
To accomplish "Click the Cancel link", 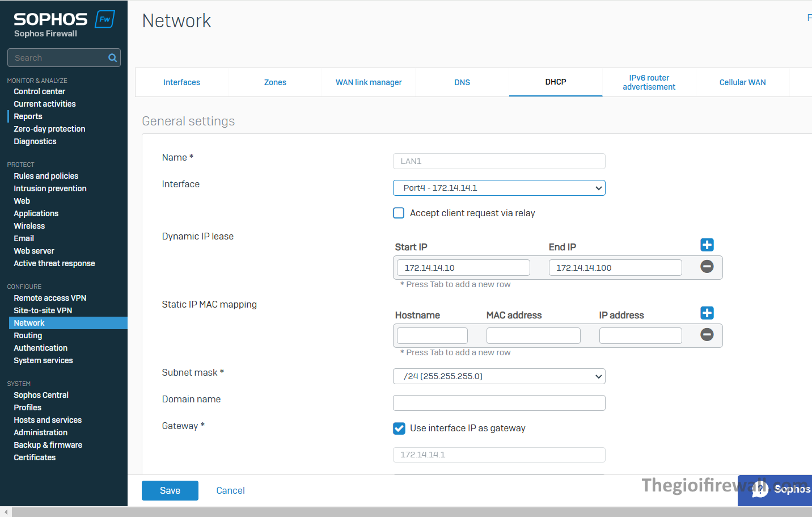I will point(230,490).
